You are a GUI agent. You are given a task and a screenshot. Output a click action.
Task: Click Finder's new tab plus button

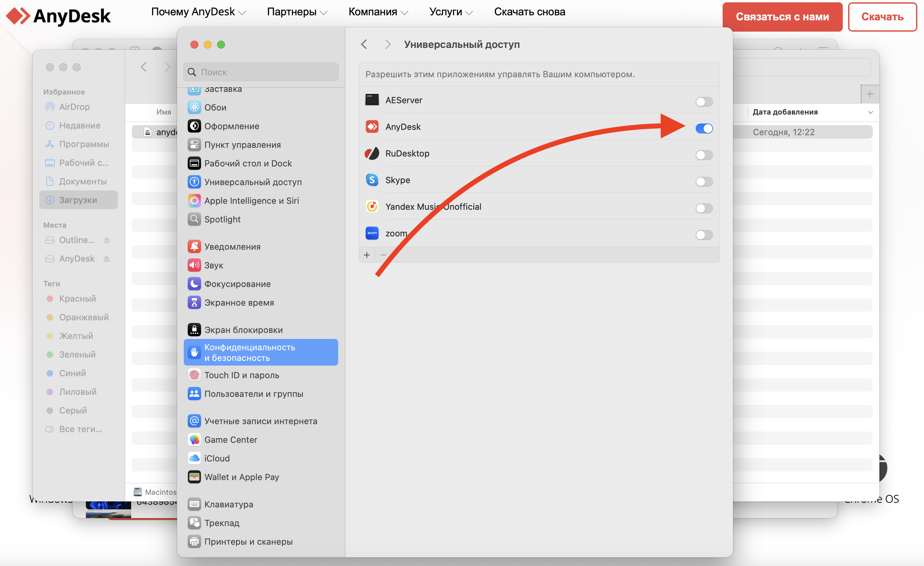click(870, 94)
